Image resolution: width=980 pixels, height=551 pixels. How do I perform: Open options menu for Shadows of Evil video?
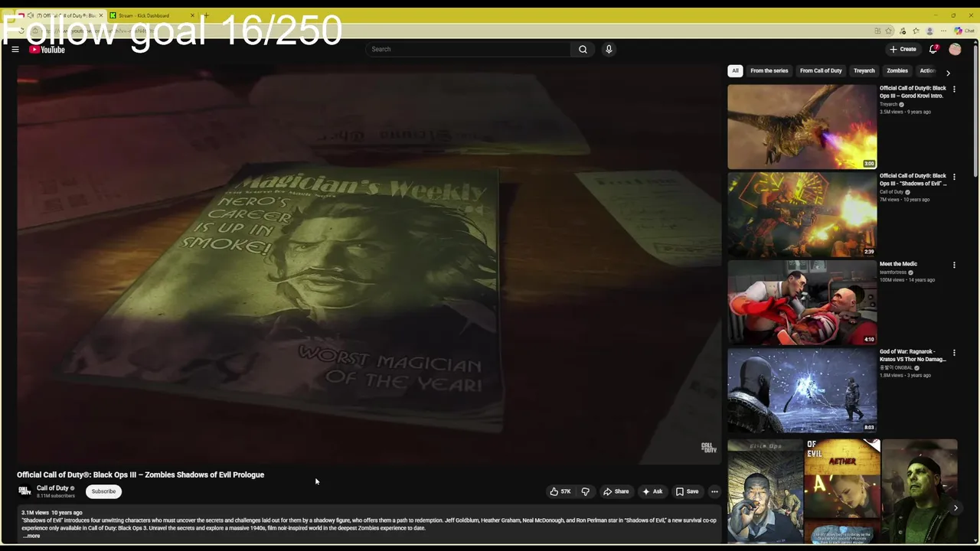point(954,178)
